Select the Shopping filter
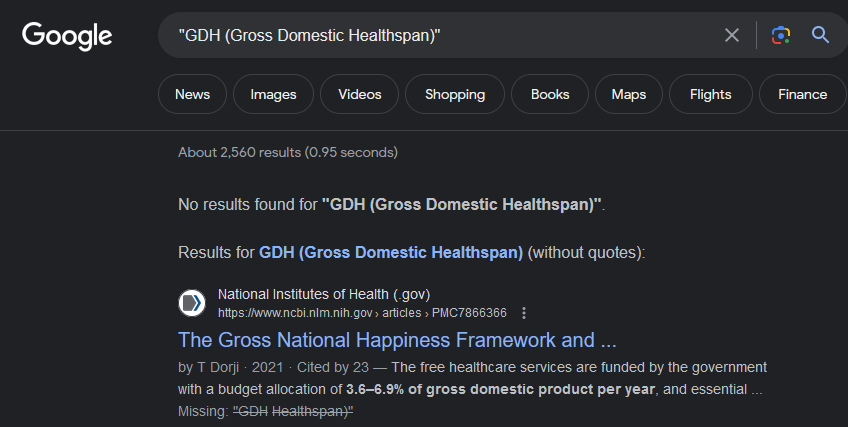848x427 pixels. 455,94
